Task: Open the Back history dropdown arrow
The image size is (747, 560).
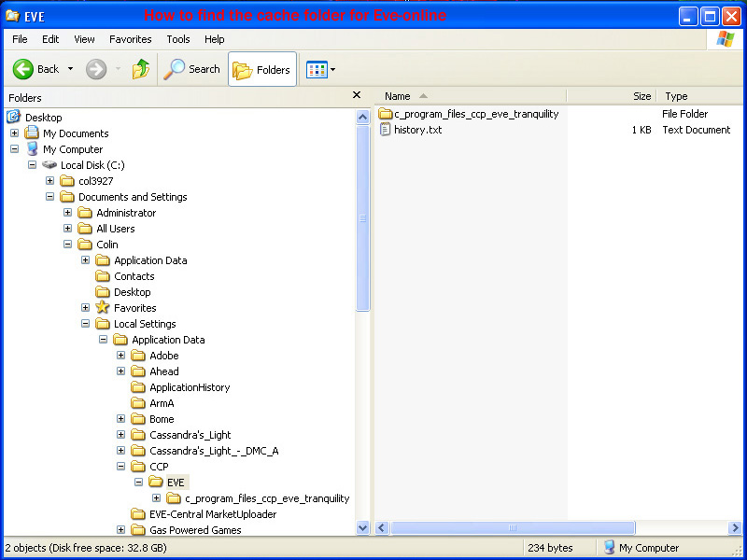Action: [x=71, y=69]
